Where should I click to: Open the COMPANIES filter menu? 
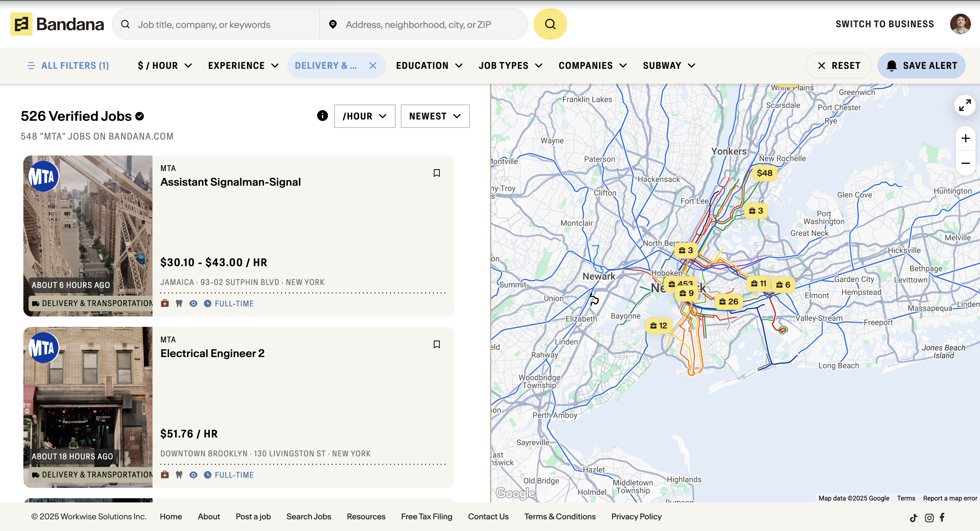[x=592, y=66]
